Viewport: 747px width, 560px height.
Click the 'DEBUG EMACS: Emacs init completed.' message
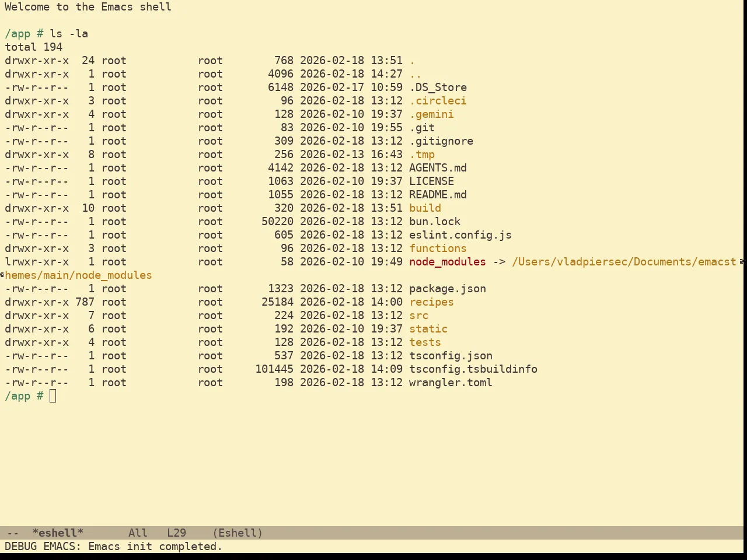pos(114,547)
